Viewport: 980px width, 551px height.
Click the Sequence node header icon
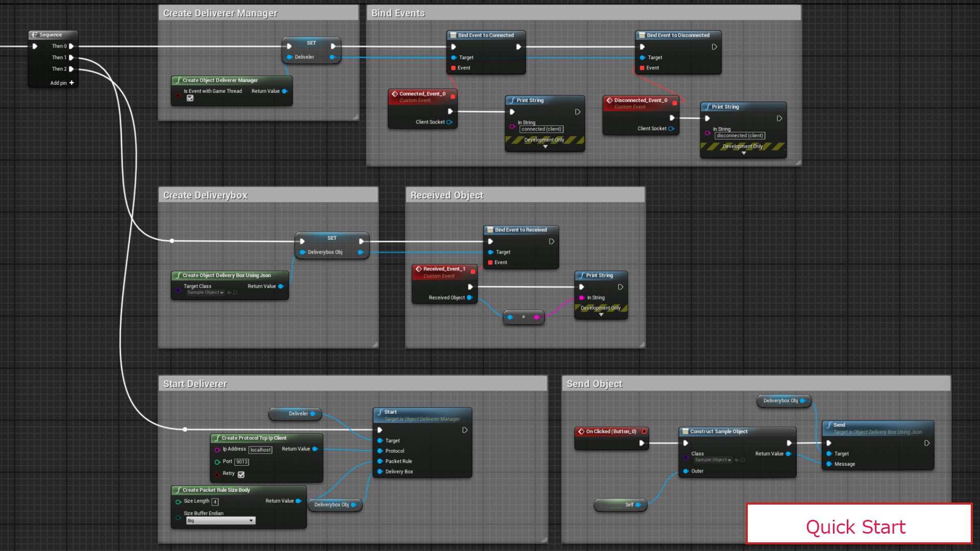click(34, 35)
